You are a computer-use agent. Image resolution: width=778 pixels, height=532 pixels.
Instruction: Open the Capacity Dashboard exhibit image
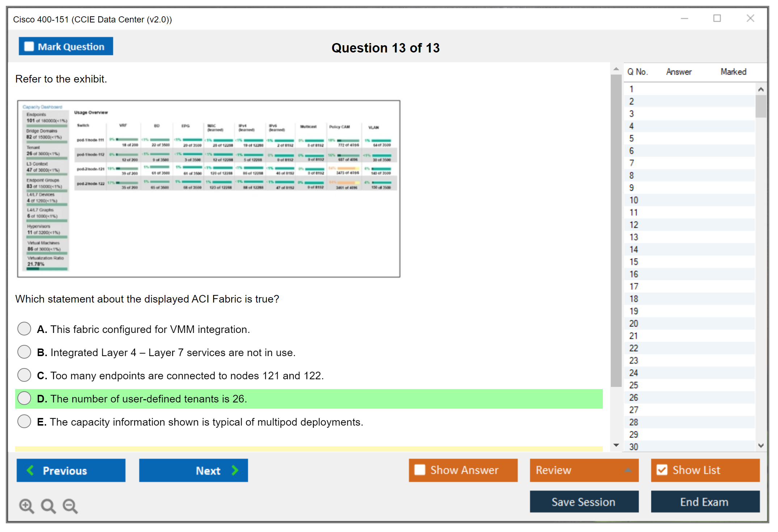(x=209, y=189)
